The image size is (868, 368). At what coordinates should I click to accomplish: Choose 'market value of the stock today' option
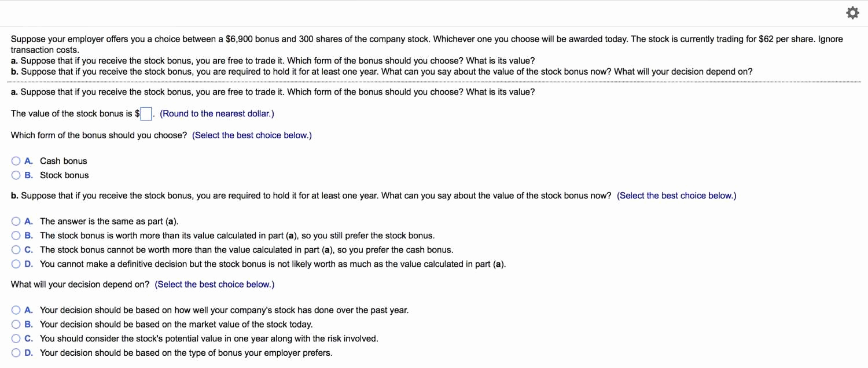click(16, 325)
